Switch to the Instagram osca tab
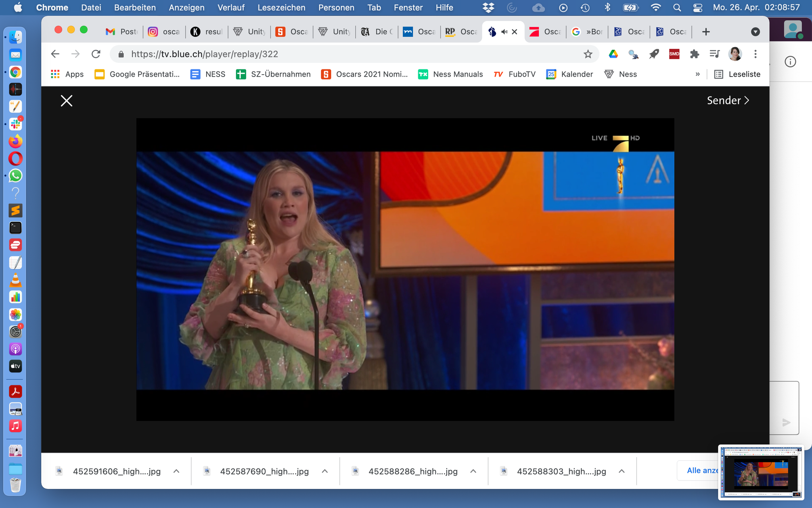812x508 pixels. pyautogui.click(x=164, y=32)
